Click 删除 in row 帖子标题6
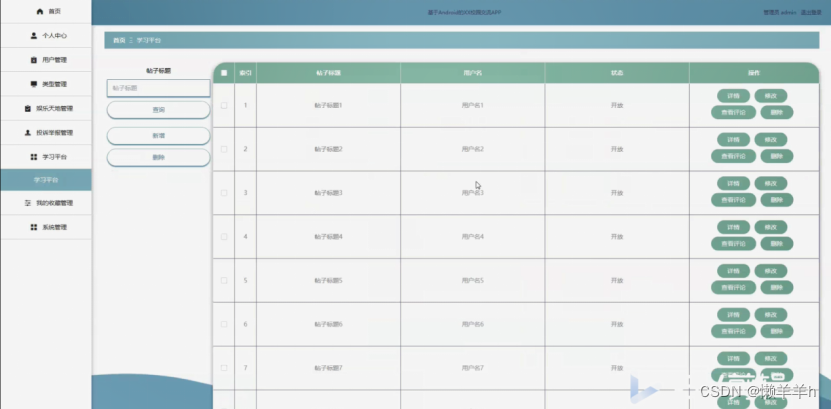Image resolution: width=831 pixels, height=409 pixels. pos(776,331)
